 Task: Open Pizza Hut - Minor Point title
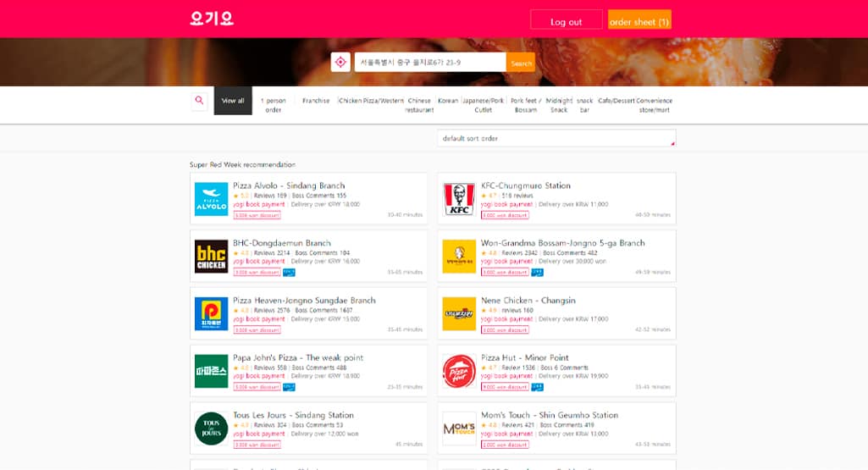[525, 357]
